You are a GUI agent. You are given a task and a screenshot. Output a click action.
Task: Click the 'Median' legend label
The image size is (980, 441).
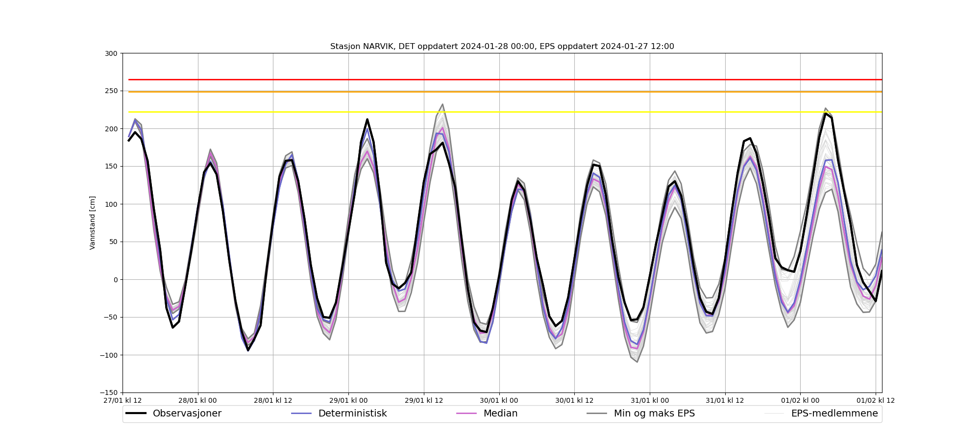[500, 414]
